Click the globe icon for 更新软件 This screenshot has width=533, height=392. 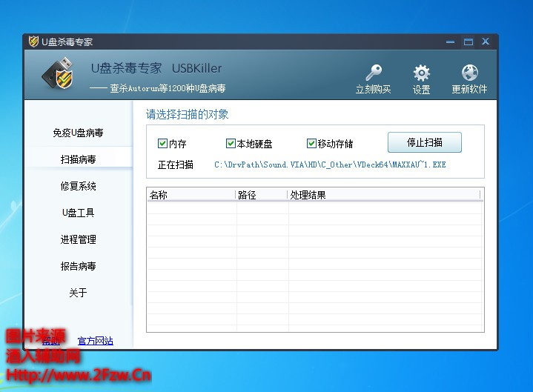[x=469, y=73]
